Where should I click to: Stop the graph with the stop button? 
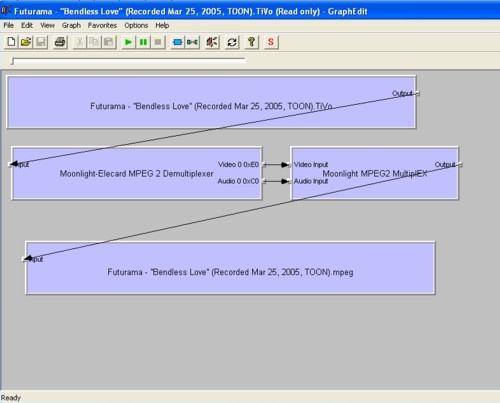click(158, 42)
